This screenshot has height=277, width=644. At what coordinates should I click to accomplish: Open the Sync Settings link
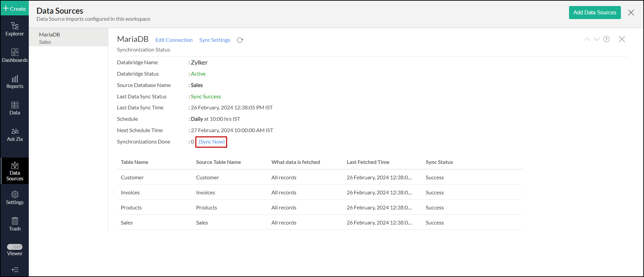pos(215,40)
